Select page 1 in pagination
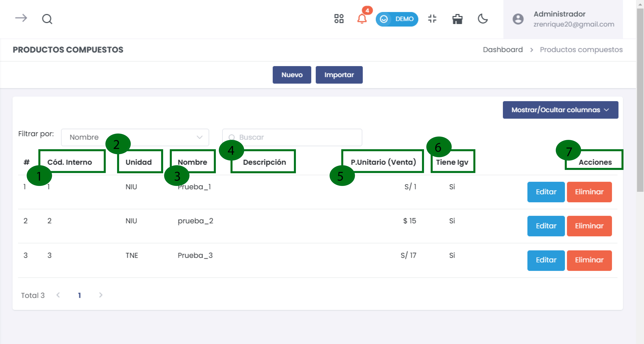Viewport: 644px width, 344px height. click(80, 295)
